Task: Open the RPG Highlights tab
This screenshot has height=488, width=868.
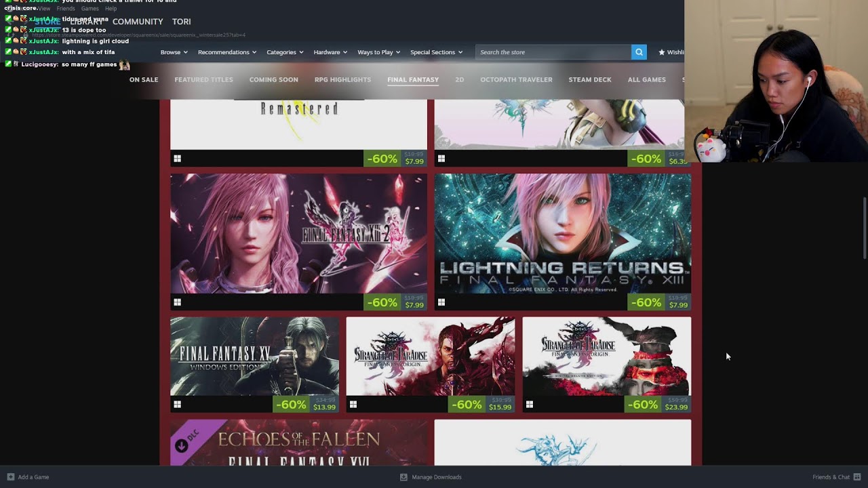Action: 342,80
